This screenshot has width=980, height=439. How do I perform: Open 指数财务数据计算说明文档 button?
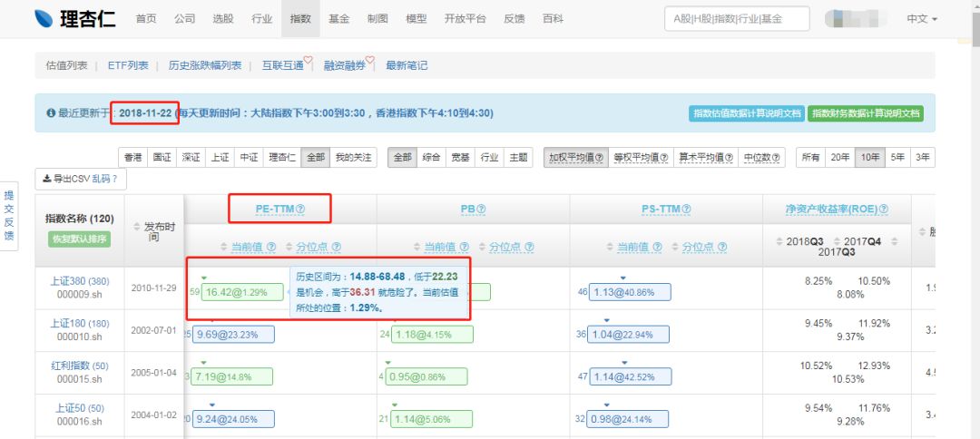pos(866,113)
